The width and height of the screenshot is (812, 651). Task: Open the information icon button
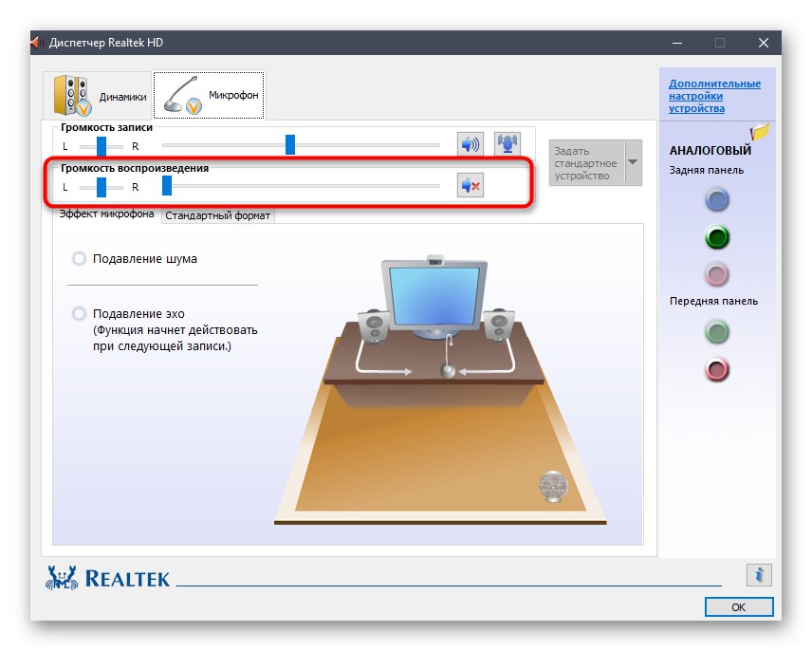pyautogui.click(x=759, y=575)
